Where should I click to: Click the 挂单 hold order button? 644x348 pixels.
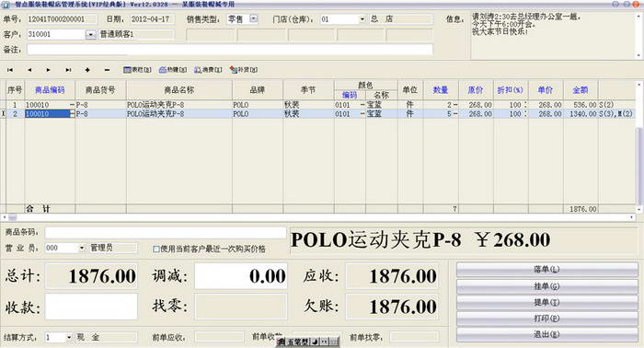[x=546, y=286]
